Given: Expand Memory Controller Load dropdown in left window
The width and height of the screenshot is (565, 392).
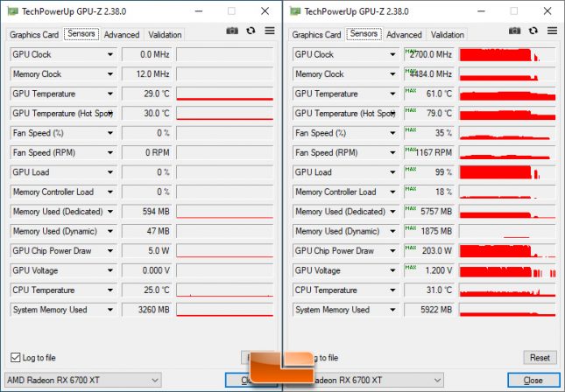Looking at the screenshot, I should (x=110, y=192).
